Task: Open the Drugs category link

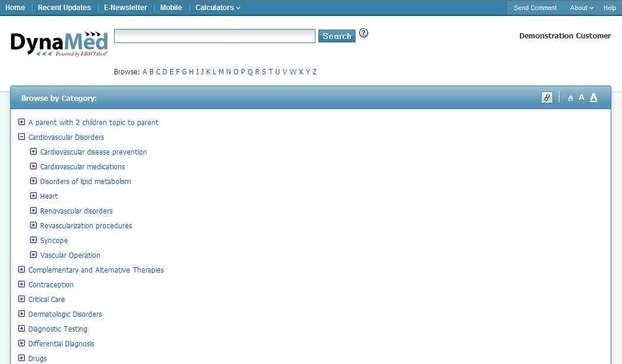Action: pos(38,359)
